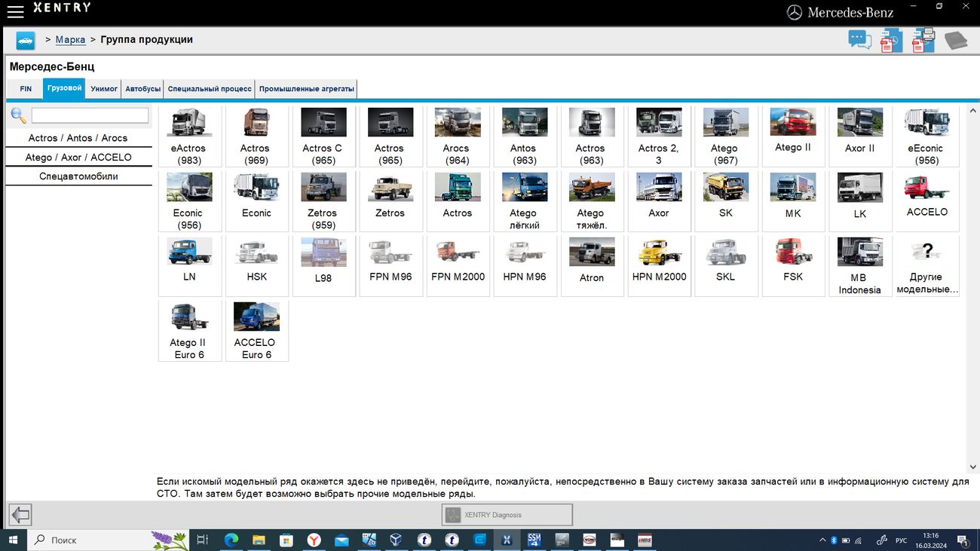Select the Zetros (959) model
The height and width of the screenshot is (551, 980).
point(323,201)
